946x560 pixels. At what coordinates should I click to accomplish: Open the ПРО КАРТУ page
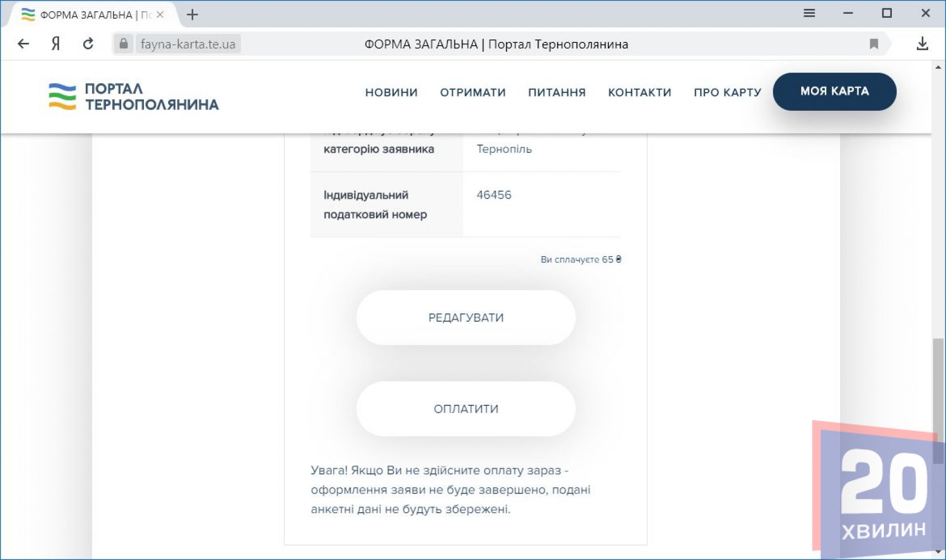tap(727, 92)
